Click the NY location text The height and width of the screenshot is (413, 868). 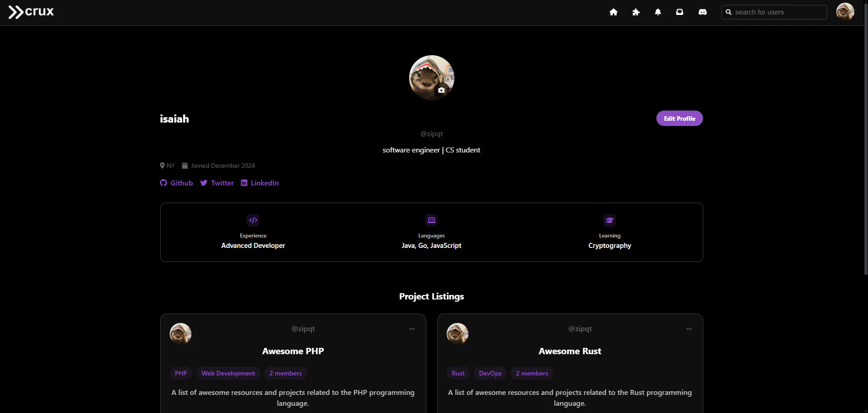171,166
